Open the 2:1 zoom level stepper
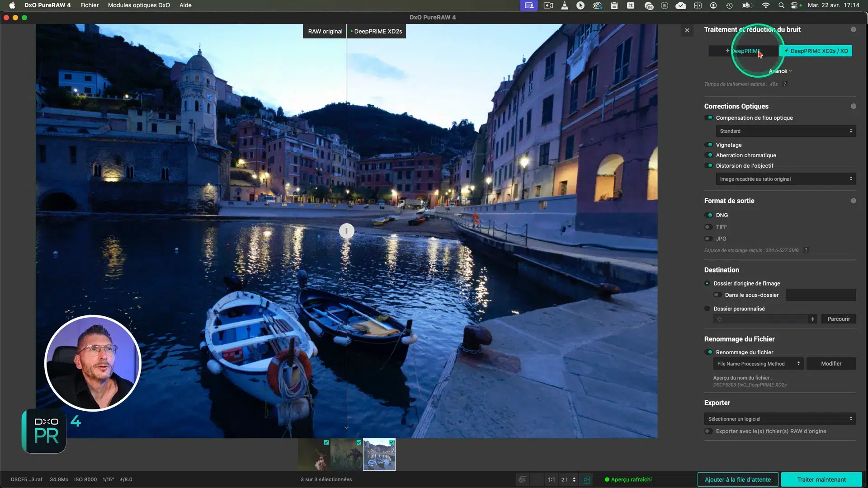 point(569,479)
